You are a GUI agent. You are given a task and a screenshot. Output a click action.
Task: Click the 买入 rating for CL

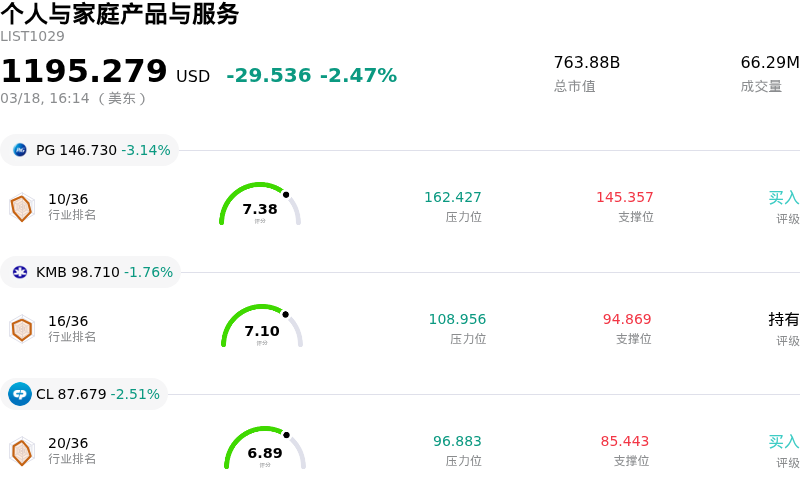(784, 441)
